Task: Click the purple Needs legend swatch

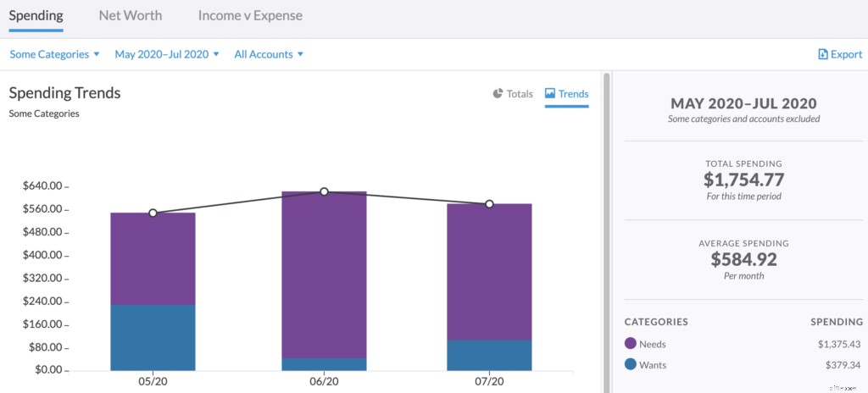Action: [631, 344]
